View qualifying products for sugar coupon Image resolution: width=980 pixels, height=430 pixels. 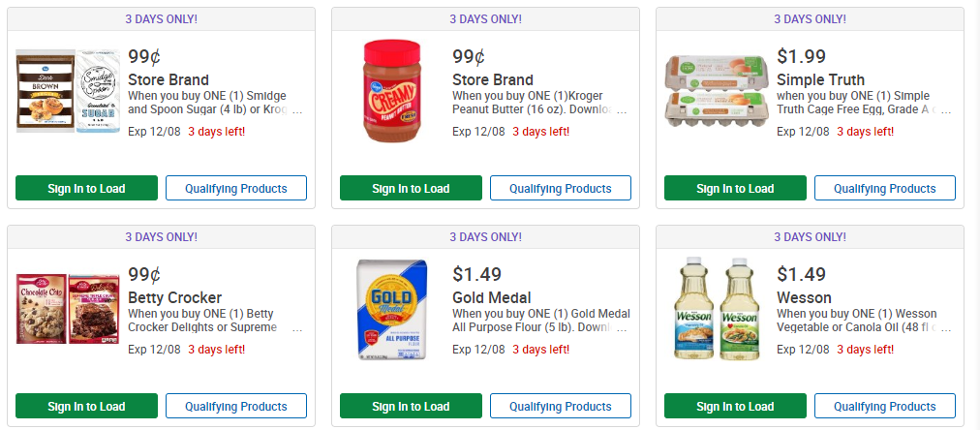[x=236, y=188]
